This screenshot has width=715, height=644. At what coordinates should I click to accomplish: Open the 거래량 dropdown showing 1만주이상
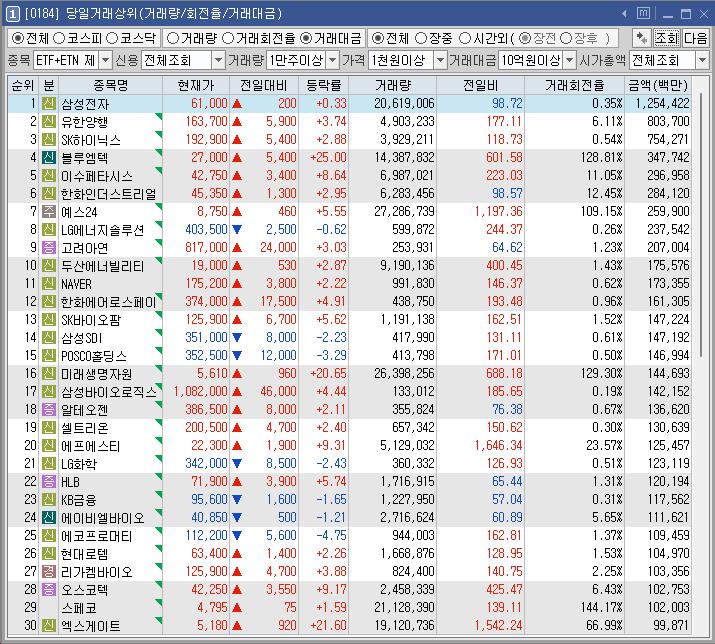pyautogui.click(x=303, y=60)
